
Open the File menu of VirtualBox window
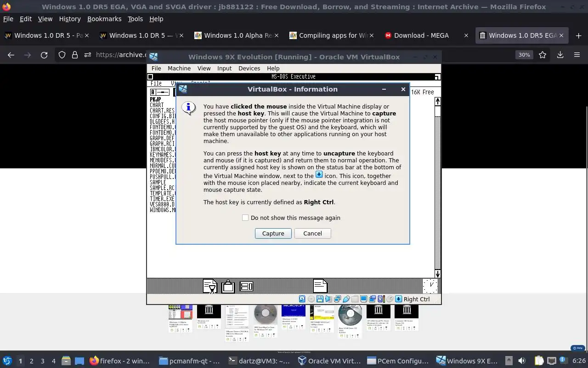[156, 68]
